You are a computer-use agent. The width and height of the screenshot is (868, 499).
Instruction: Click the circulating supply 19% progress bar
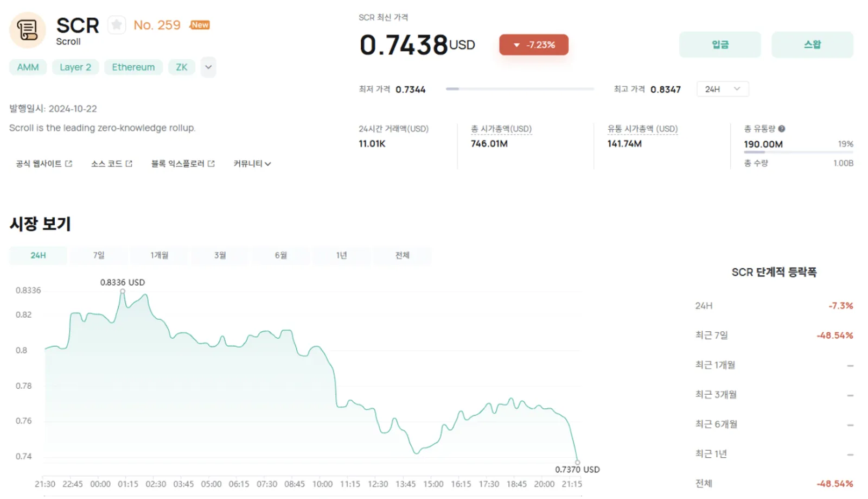point(799,153)
